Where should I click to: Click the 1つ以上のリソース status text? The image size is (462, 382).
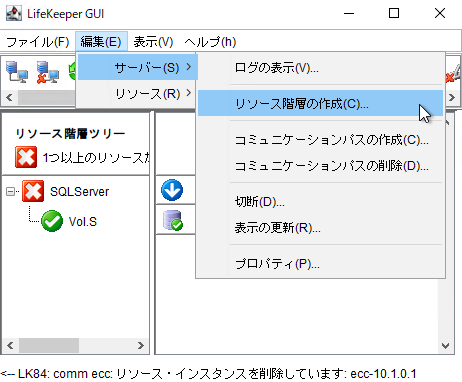(96, 157)
